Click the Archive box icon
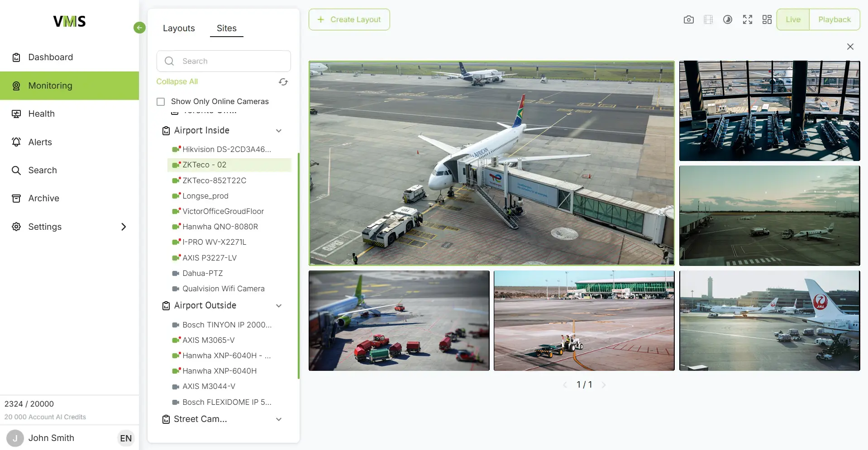Image resolution: width=868 pixels, height=450 pixels. click(x=16, y=199)
